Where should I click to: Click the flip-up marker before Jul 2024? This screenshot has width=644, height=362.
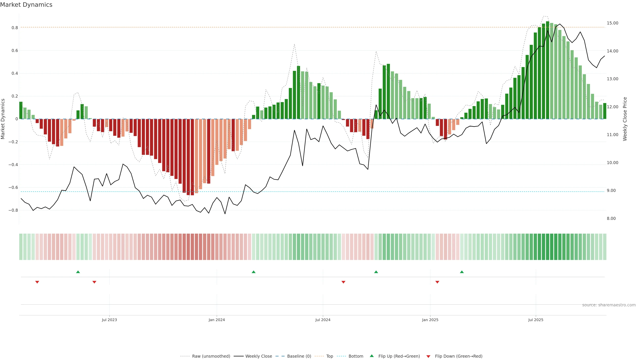point(254,272)
